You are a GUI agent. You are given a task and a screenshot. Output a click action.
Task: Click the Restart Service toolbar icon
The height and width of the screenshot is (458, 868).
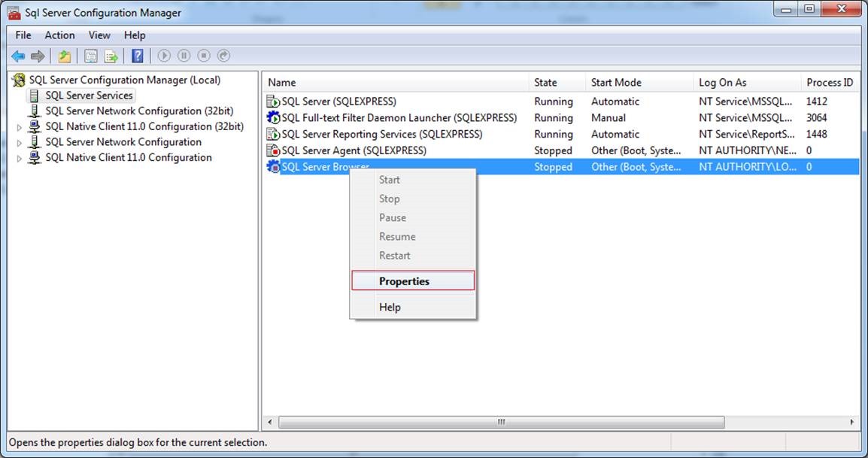coord(223,56)
